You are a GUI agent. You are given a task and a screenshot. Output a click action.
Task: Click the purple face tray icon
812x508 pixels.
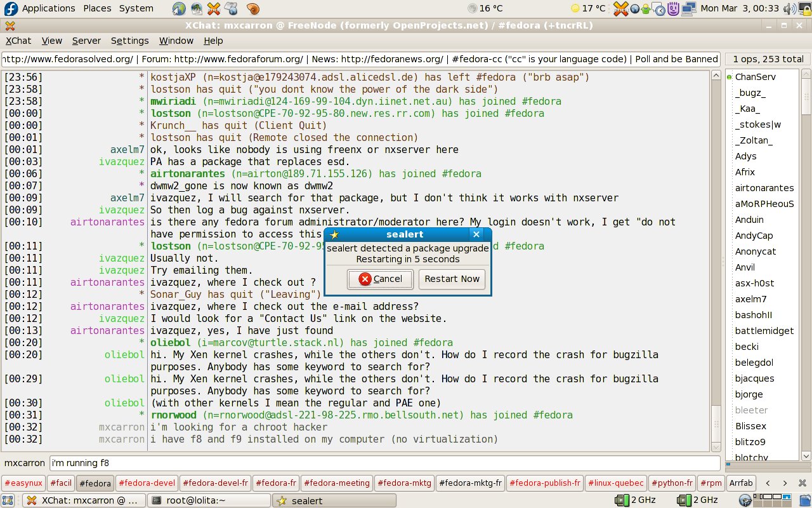pos(674,8)
